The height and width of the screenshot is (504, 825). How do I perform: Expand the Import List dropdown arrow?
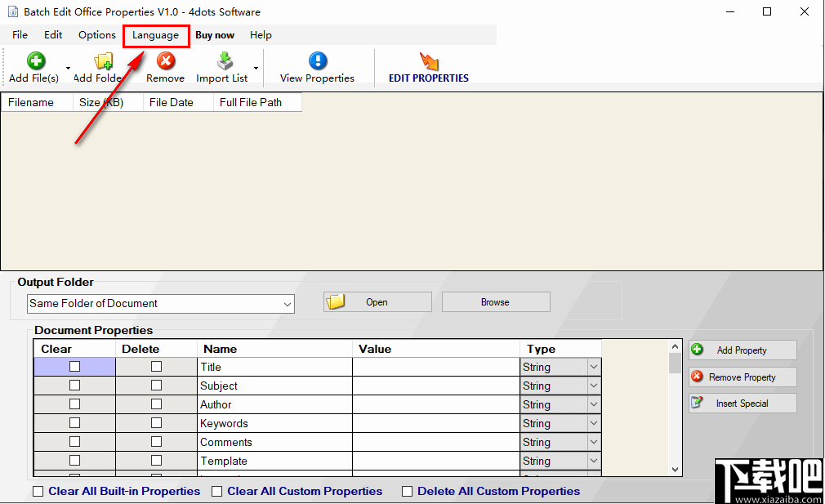tap(255, 67)
